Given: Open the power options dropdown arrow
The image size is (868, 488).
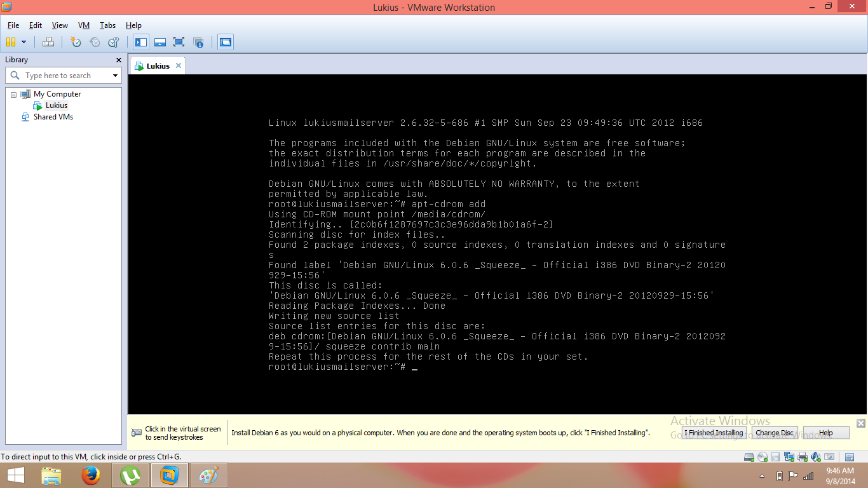Looking at the screenshot, I should pos(24,42).
